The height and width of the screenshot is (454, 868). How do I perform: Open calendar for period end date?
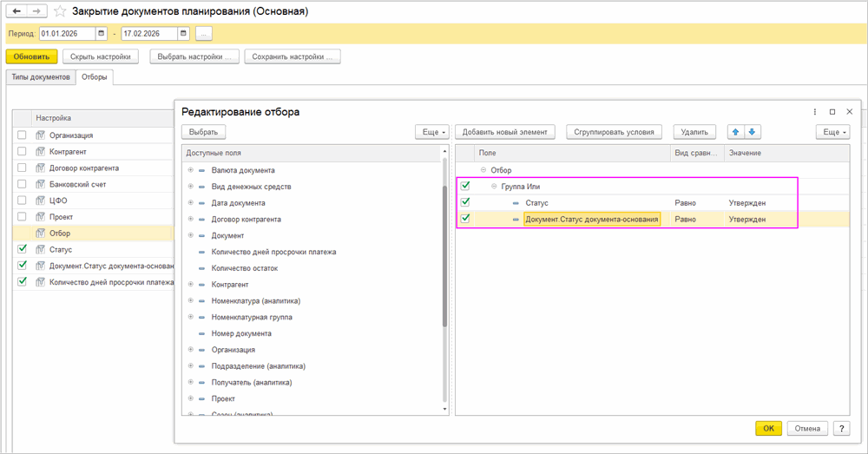pyautogui.click(x=183, y=34)
